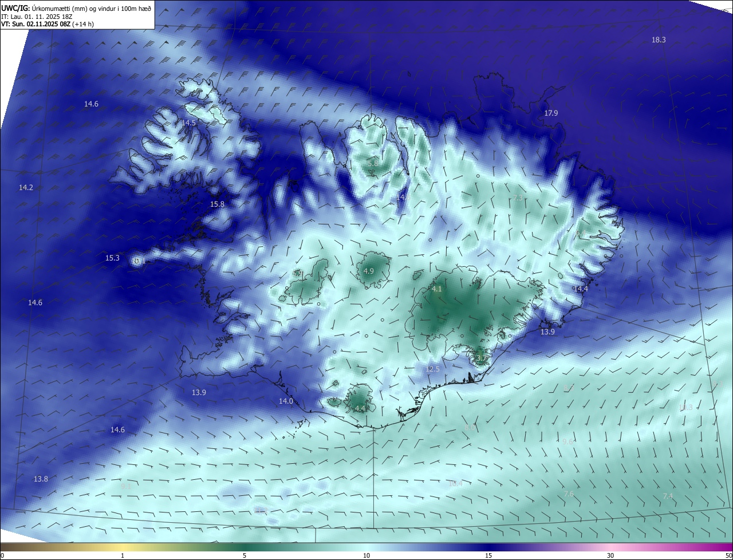This screenshot has height=560, width=733.
Task: Click the 5.8 value in north Iceland
Action: point(372,163)
